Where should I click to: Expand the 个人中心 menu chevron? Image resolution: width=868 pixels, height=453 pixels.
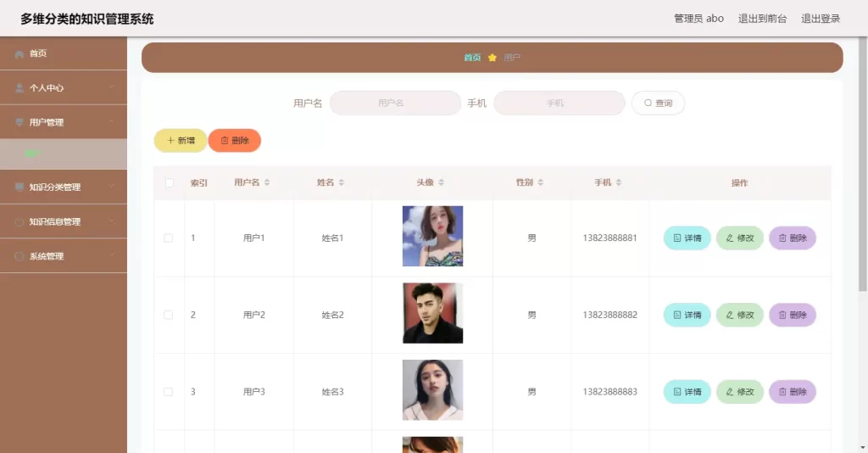pyautogui.click(x=111, y=87)
